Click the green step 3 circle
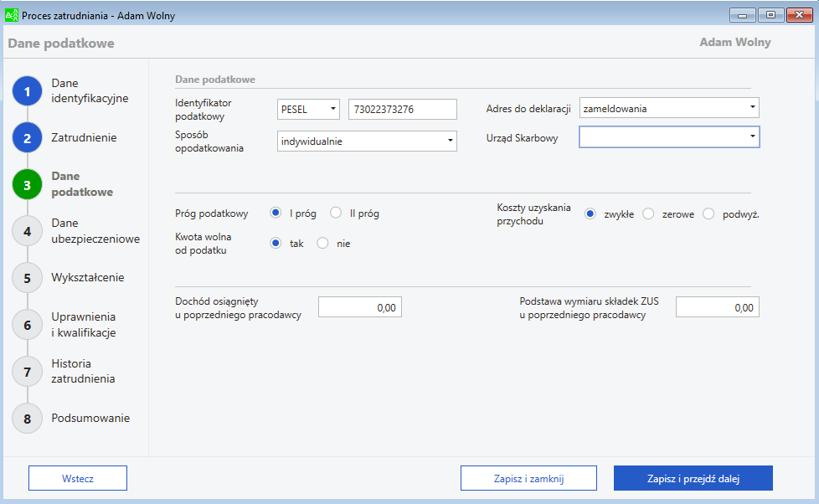The width and height of the screenshot is (819, 504). coord(27,185)
